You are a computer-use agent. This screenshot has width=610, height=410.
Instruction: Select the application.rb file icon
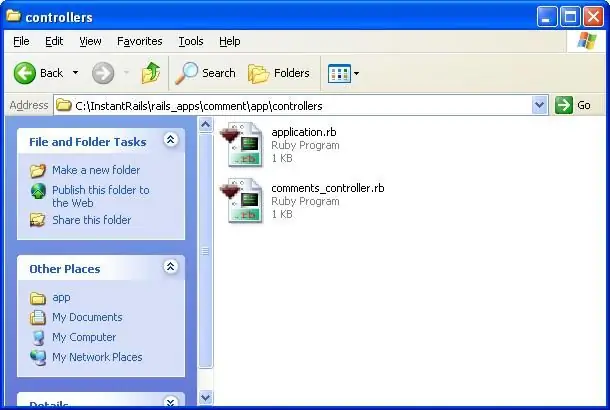242,144
